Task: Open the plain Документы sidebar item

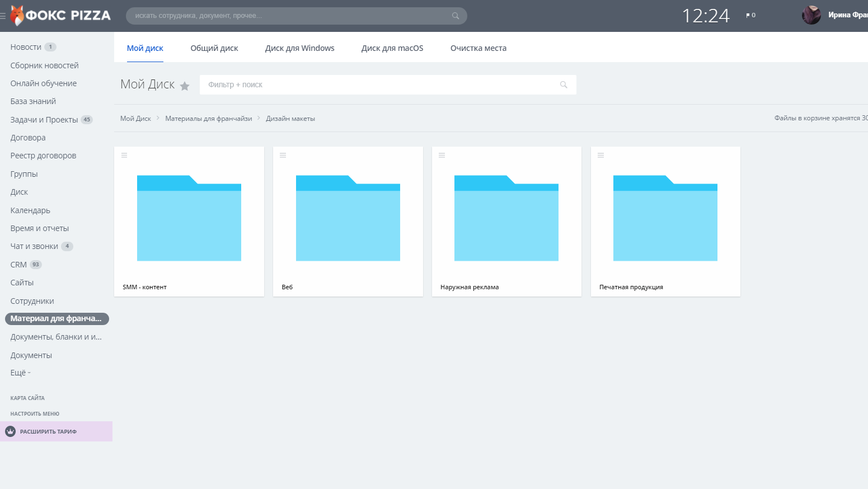Action: pos(31,355)
